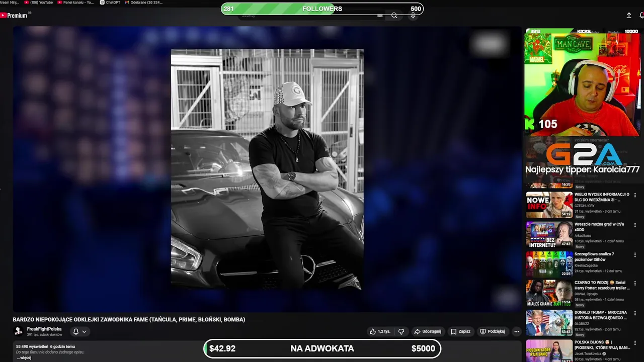Open the on-screen keyboard icon in search box
This screenshot has height=362, width=644.
pos(380,16)
